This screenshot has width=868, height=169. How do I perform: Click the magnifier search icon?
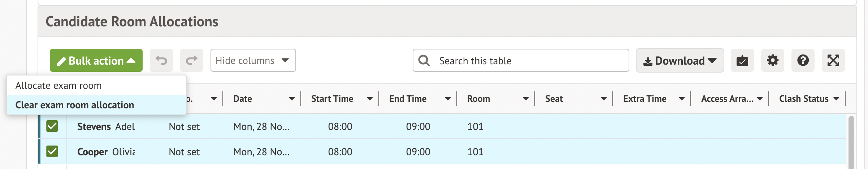(x=424, y=61)
